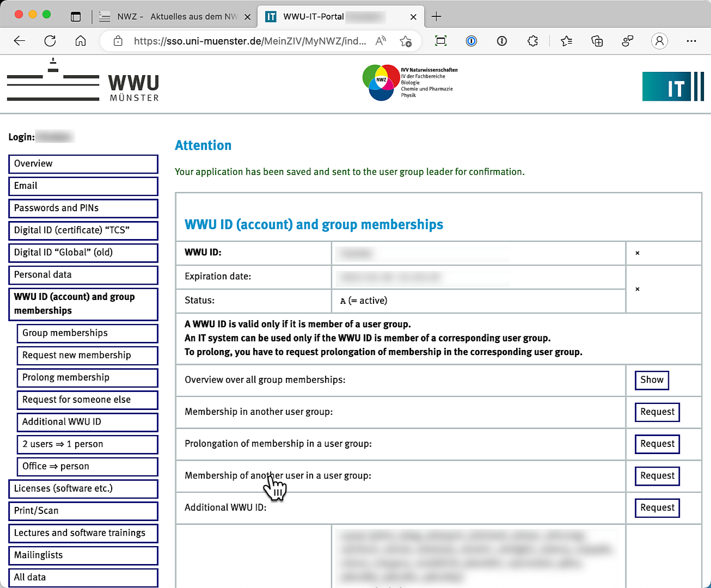Viewport: 711px width, 588px height.
Task: Reload the page with refresh icon
Action: (50, 41)
